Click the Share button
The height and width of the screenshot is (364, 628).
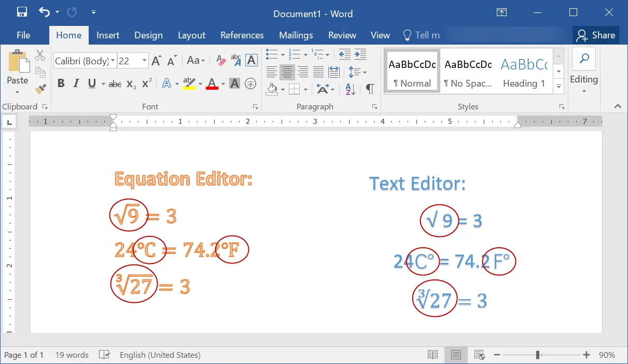(595, 35)
